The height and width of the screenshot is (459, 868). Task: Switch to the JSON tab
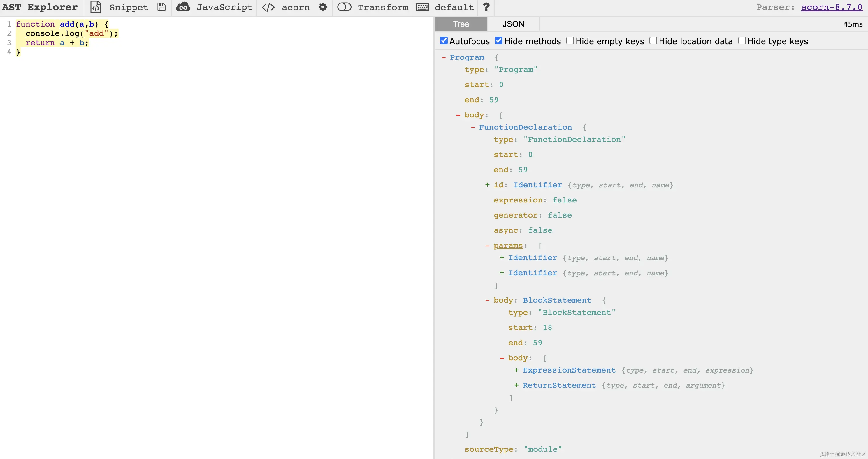[x=513, y=24]
